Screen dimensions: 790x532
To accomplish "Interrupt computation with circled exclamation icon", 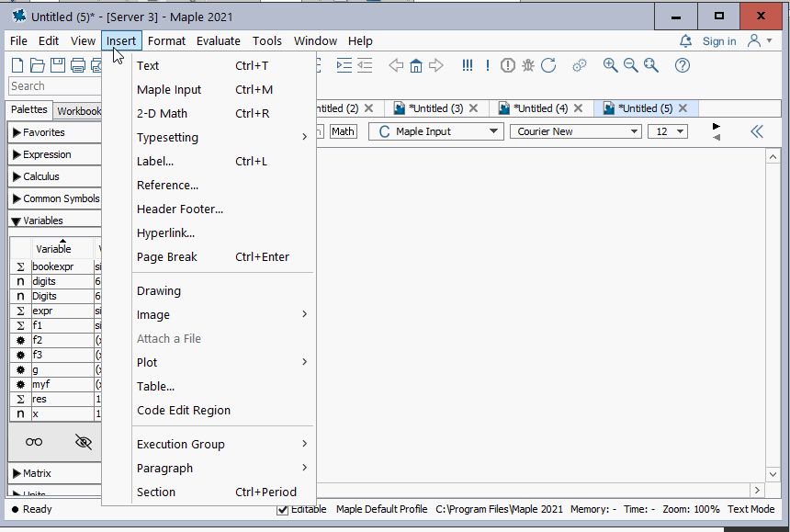I will click(x=508, y=65).
